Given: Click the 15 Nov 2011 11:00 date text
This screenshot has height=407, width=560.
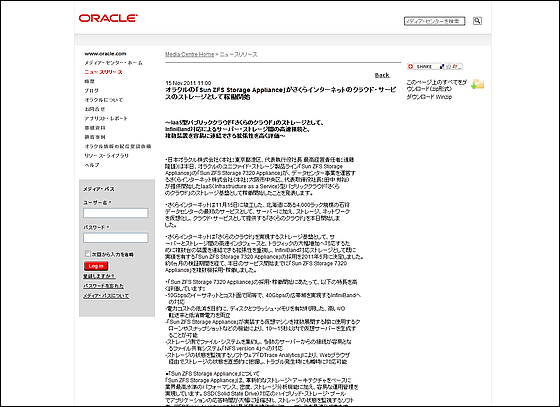Looking at the screenshot, I should click(x=188, y=83).
